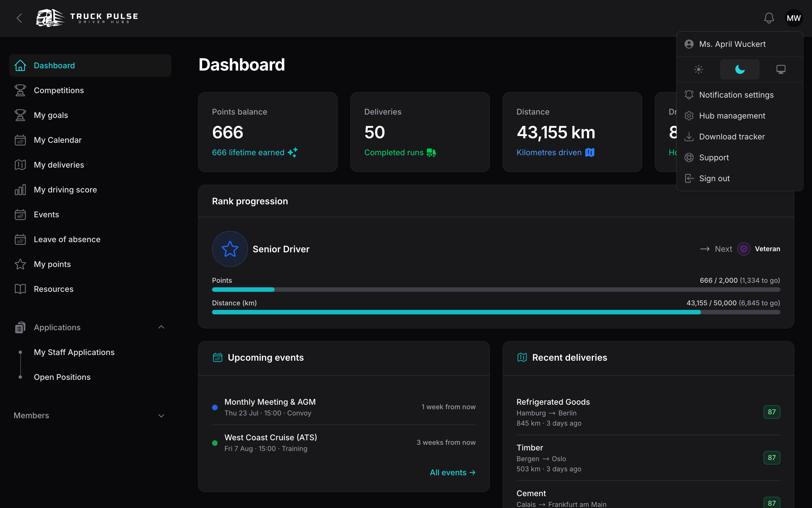Click the My driving score chart icon
This screenshot has height=508, width=812.
[x=20, y=190]
